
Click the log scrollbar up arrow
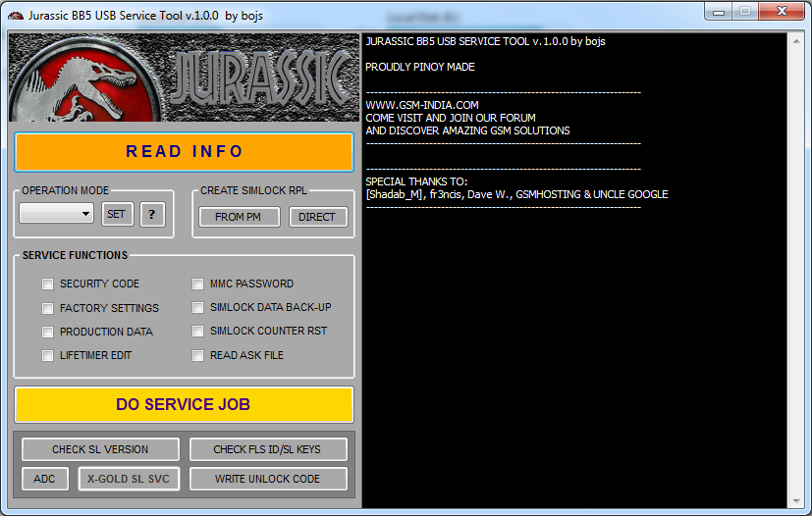pos(796,41)
